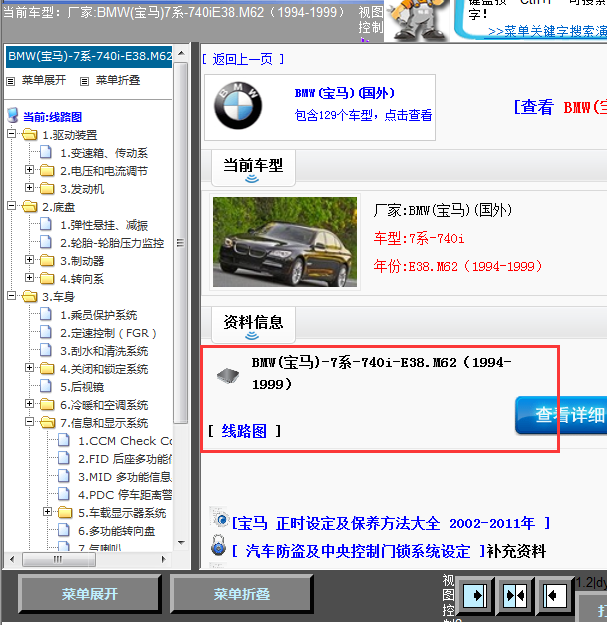Click the open folder icon for 7.信息和显示系统
This screenshot has width=607, height=625.
click(48, 422)
